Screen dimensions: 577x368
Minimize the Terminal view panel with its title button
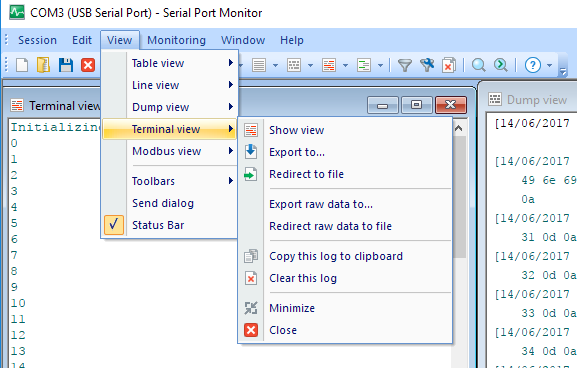click(x=382, y=105)
